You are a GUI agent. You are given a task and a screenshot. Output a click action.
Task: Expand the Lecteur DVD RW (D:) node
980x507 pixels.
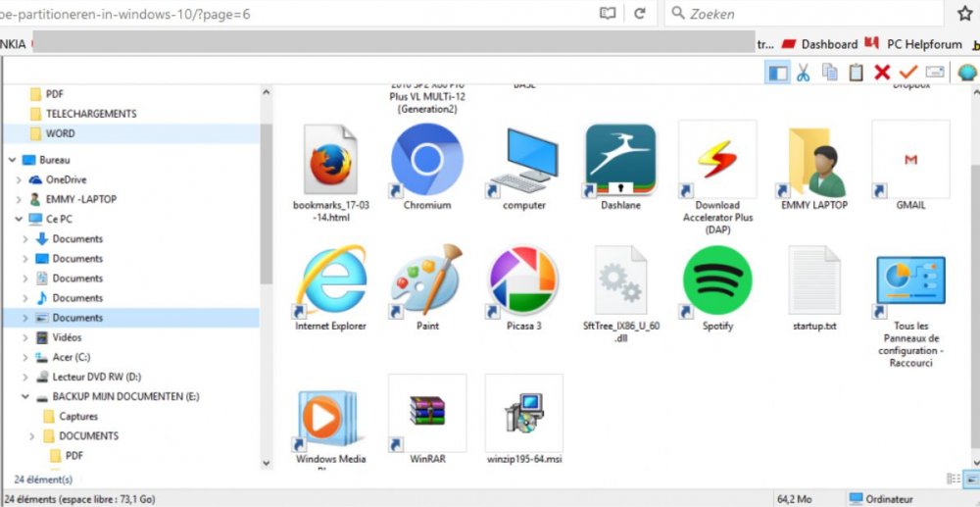click(25, 377)
